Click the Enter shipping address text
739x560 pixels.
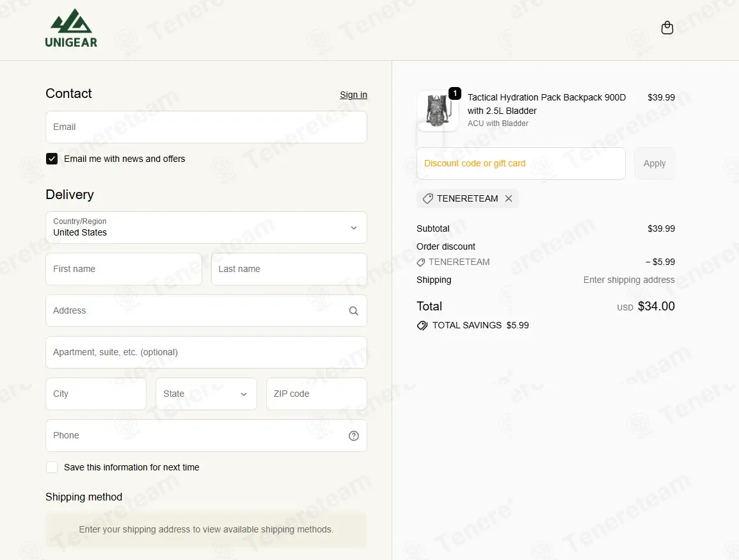[x=629, y=280]
